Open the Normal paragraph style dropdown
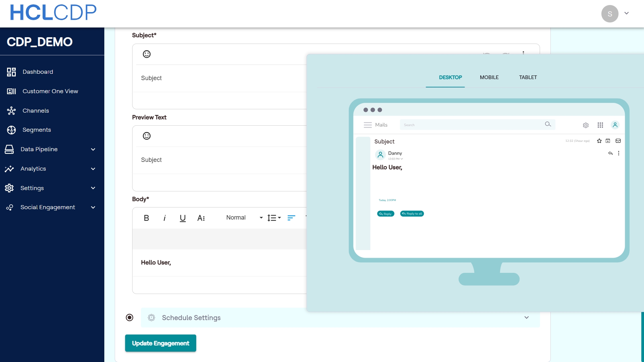Image resolution: width=644 pixels, height=362 pixels. (x=244, y=218)
